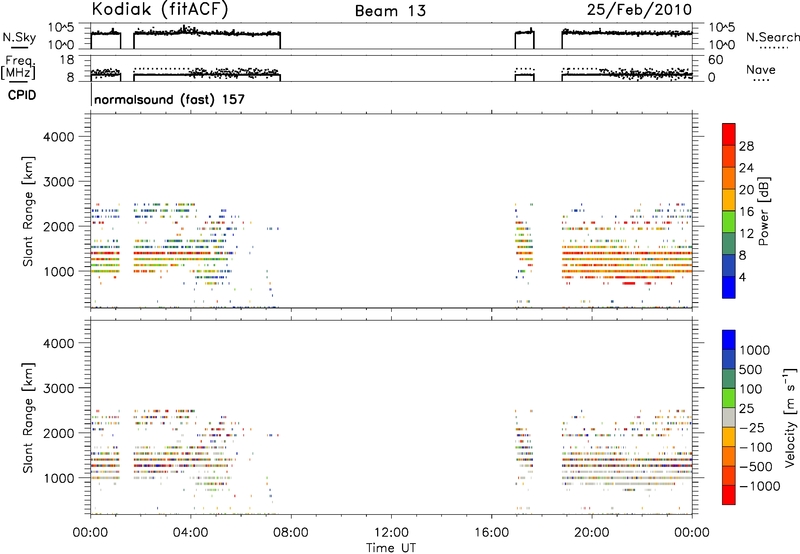This screenshot has width=800, height=554.
Task: Click the "2000" tick of the velocity panel
Action: coord(58,433)
